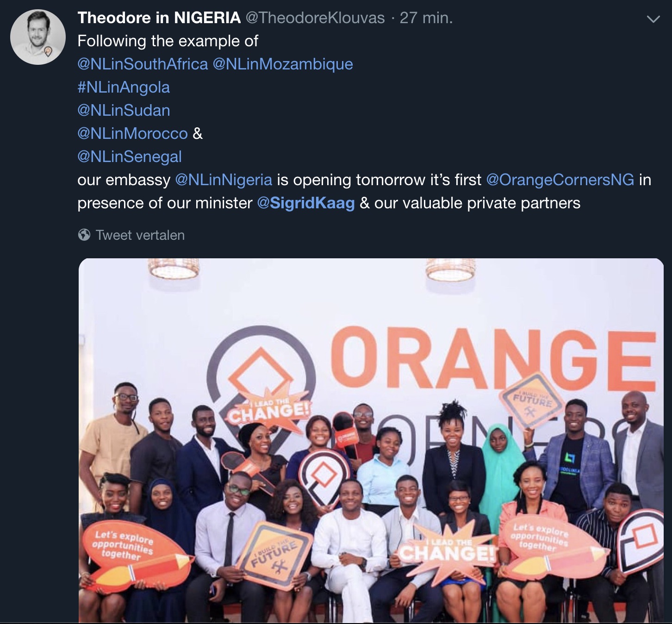Open the attached Orange Corners group photo
The height and width of the screenshot is (624, 672).
coord(371,440)
